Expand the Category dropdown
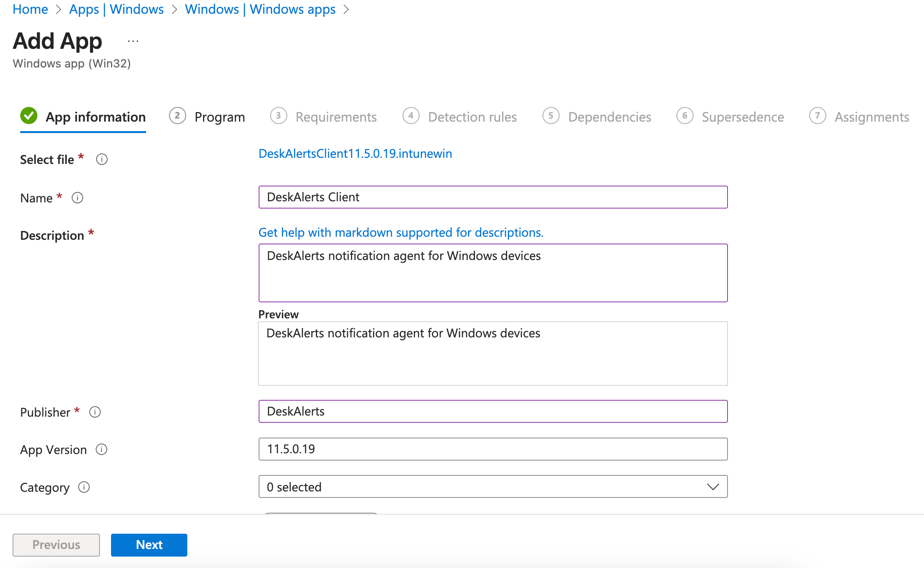 pyautogui.click(x=493, y=487)
